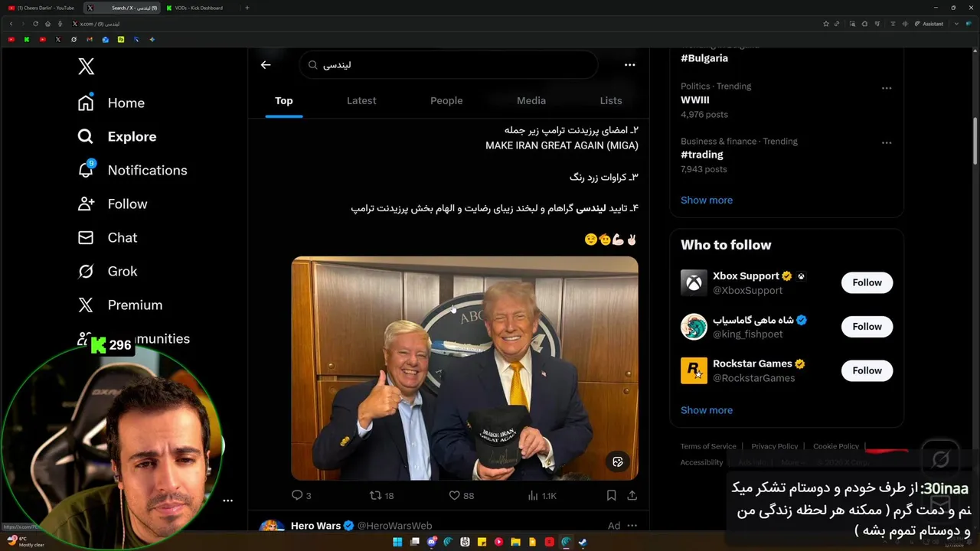Image resolution: width=980 pixels, height=551 pixels.
Task: Open the Hero Wars profile link
Action: pyautogui.click(x=315, y=526)
